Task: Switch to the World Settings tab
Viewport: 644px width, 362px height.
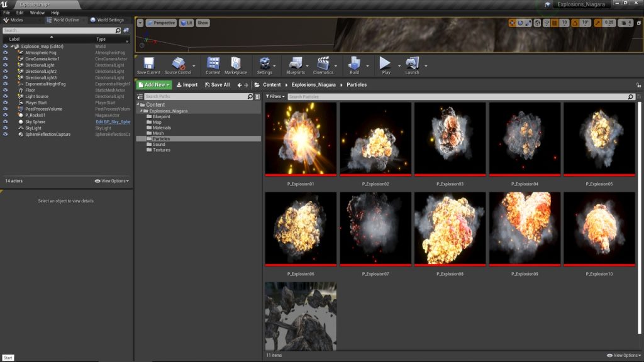Action: click(x=107, y=20)
